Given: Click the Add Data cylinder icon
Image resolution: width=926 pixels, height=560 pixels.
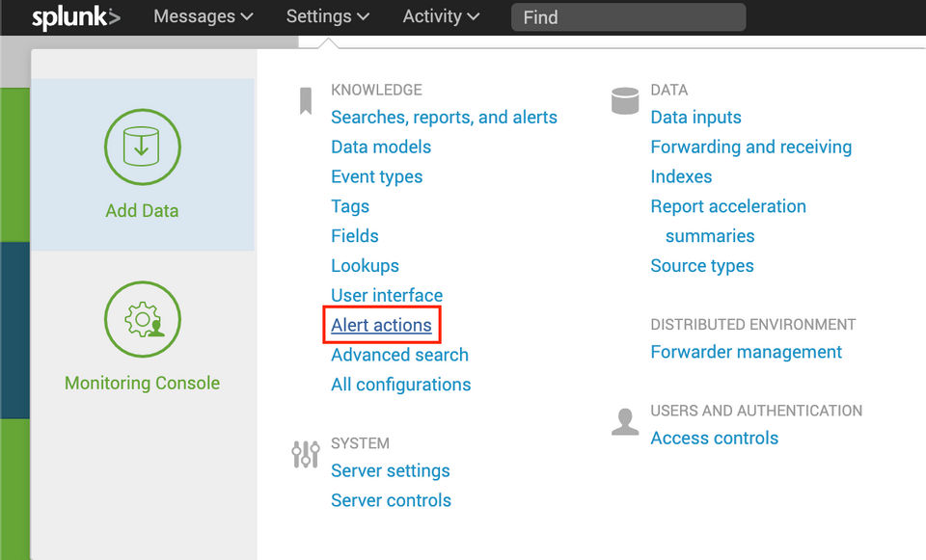Looking at the screenshot, I should [x=142, y=147].
